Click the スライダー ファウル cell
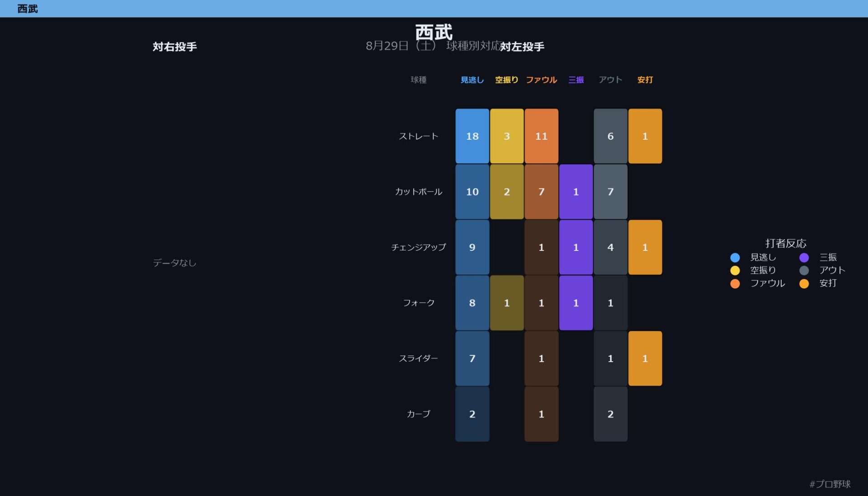 click(x=541, y=359)
